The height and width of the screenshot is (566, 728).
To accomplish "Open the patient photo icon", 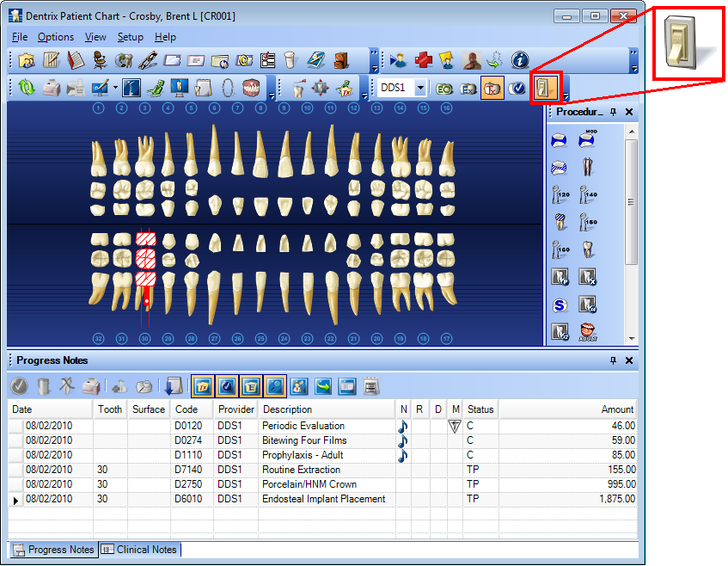I will tap(472, 60).
